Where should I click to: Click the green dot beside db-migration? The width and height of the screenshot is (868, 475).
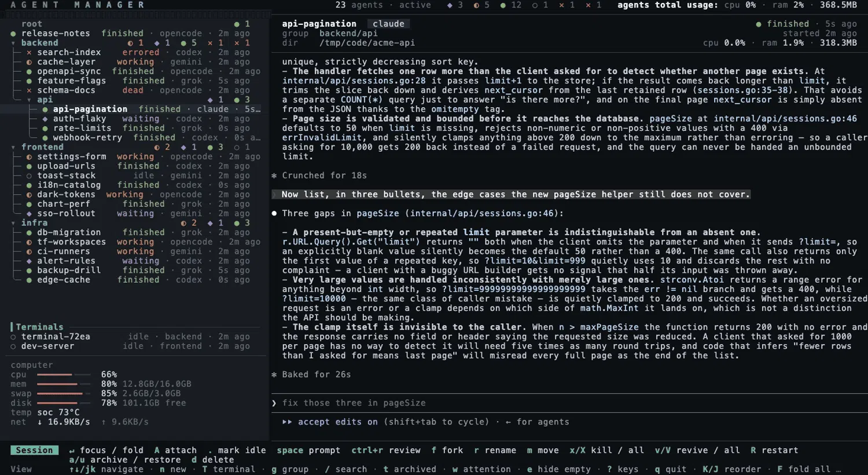click(x=29, y=233)
